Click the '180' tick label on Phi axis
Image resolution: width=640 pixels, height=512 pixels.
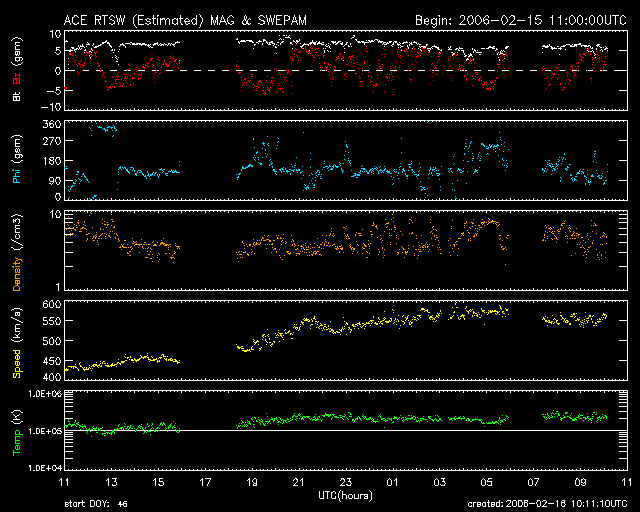point(52,161)
